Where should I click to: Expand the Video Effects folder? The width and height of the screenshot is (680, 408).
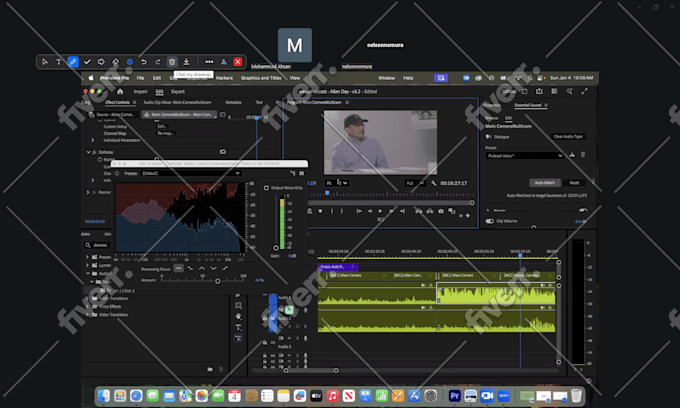coord(88,306)
